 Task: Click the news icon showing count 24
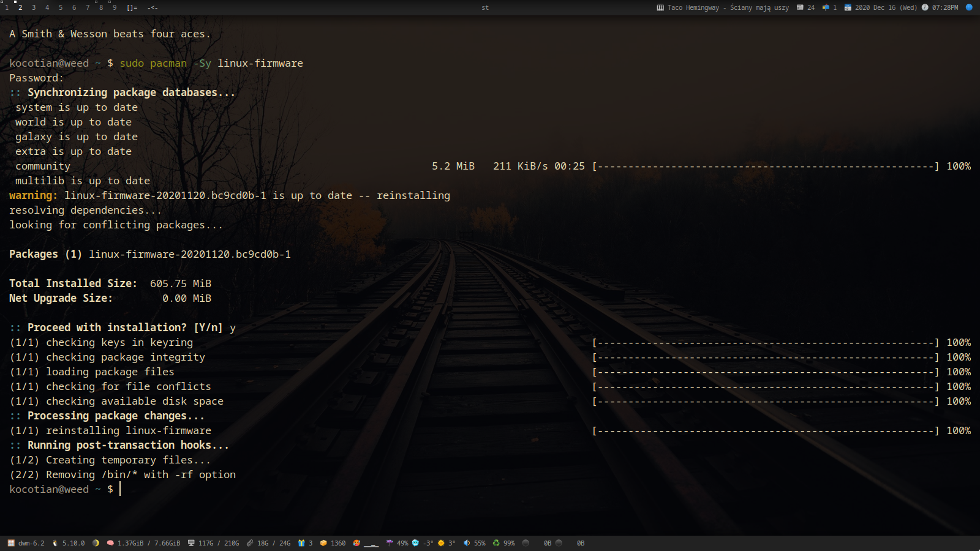point(800,7)
